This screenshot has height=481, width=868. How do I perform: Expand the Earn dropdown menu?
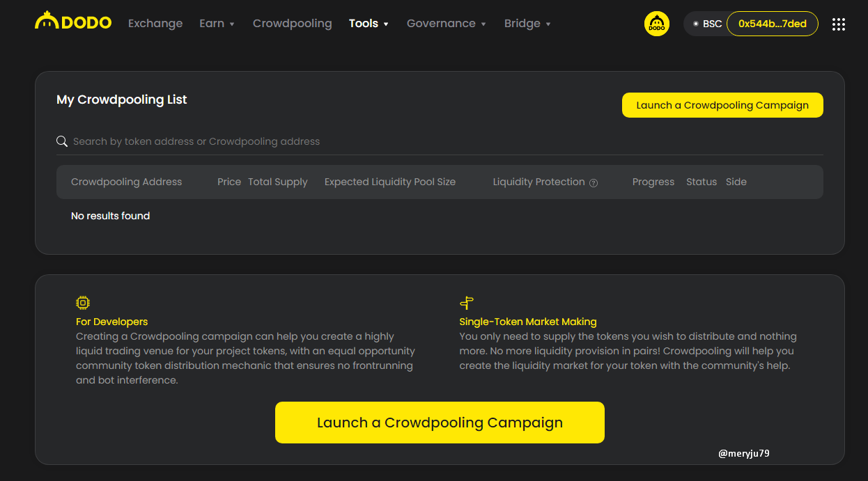[x=217, y=24]
